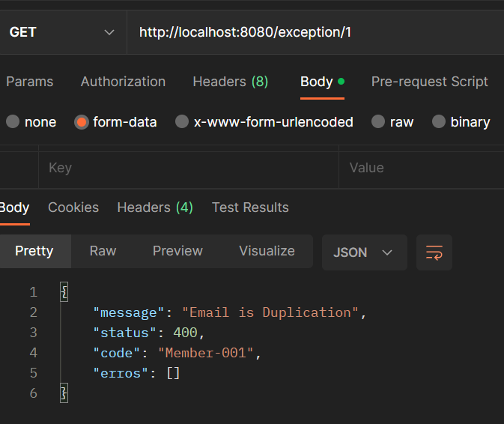Open the Pre-request Script tab

click(429, 82)
